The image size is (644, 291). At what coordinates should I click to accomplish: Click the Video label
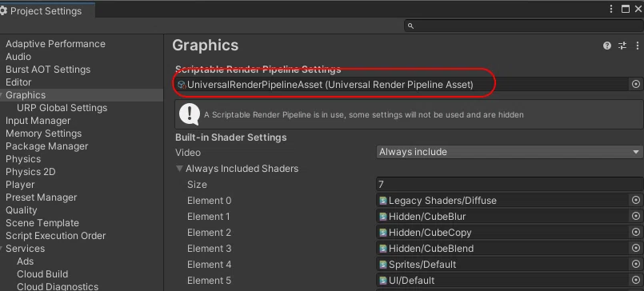coord(188,153)
